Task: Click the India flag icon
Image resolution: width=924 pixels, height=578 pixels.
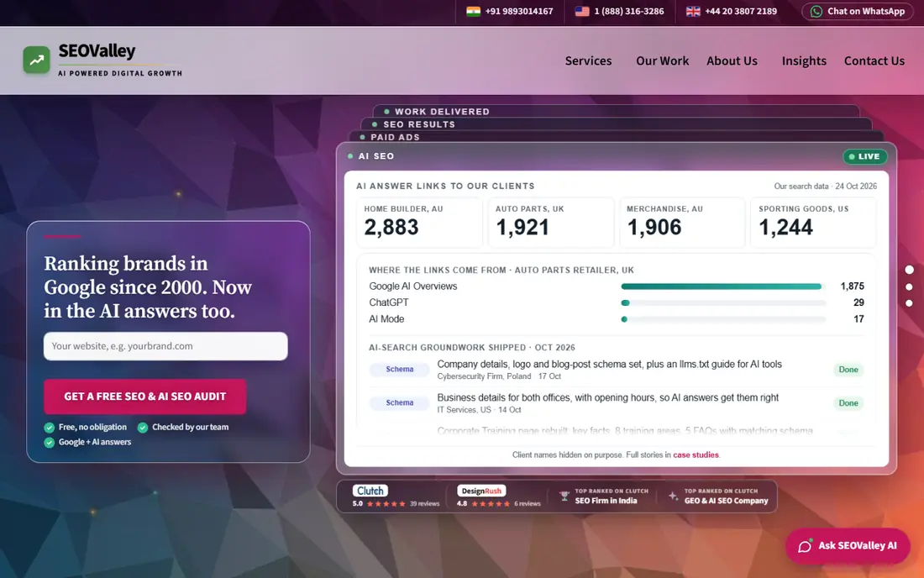Action: point(473,11)
